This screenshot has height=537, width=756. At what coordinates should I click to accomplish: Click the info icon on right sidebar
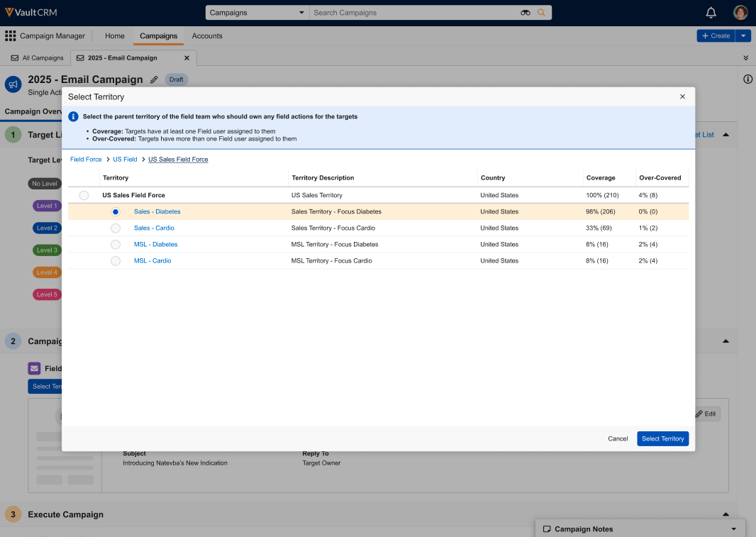(747, 79)
